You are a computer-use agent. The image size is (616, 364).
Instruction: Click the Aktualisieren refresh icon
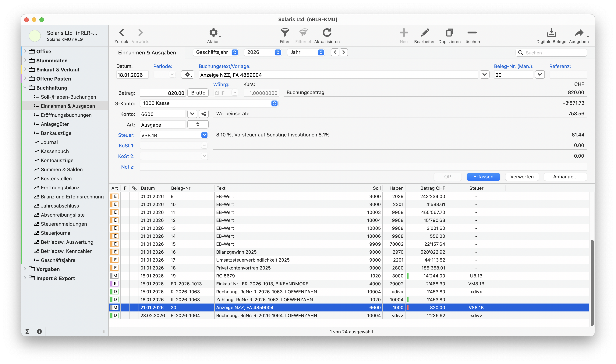[327, 33]
